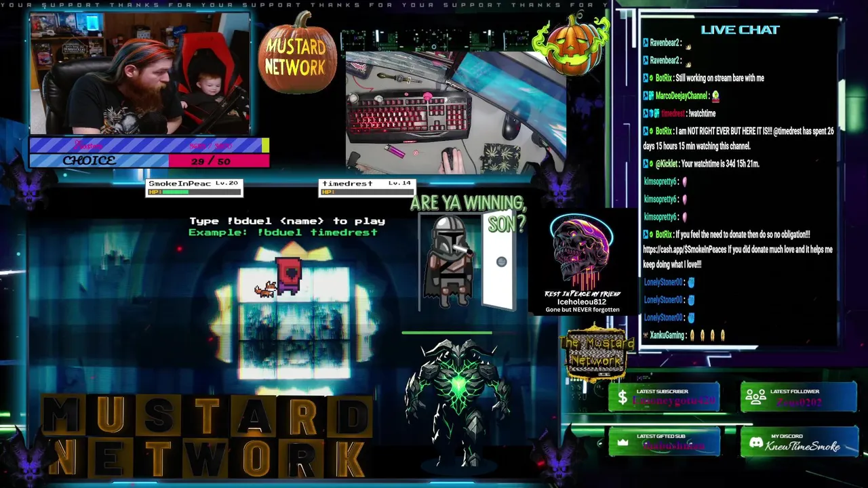Click BotRix's 'I am NOT RIGHT EVER' message
868x488 pixels.
click(738, 138)
